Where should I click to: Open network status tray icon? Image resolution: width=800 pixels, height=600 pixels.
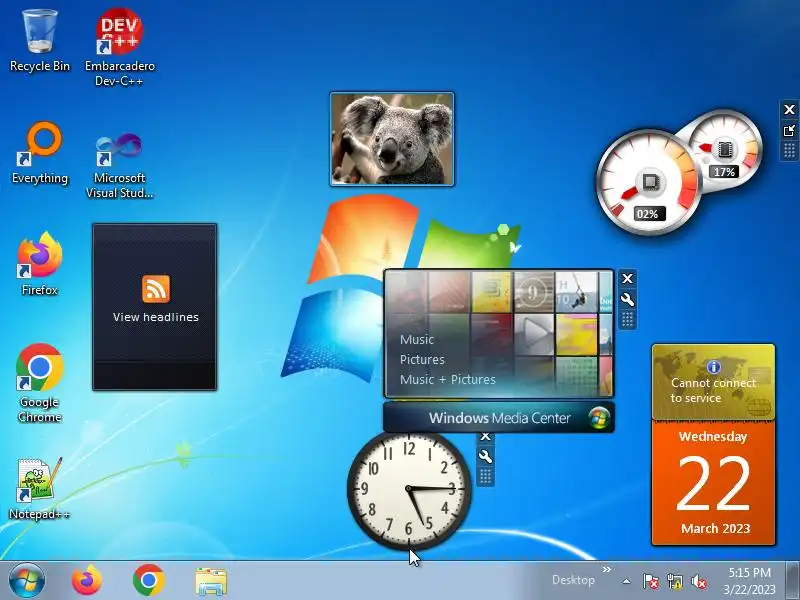click(x=674, y=581)
